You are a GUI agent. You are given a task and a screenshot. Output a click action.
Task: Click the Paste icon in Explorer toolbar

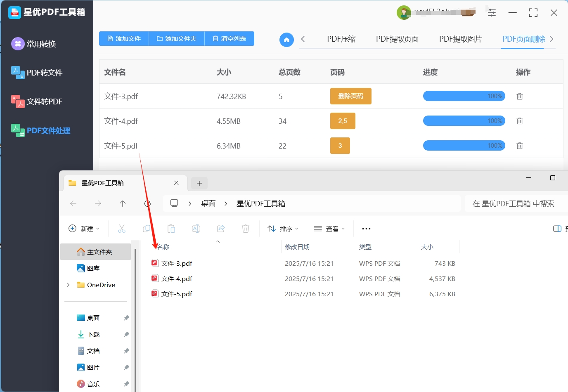(x=171, y=229)
